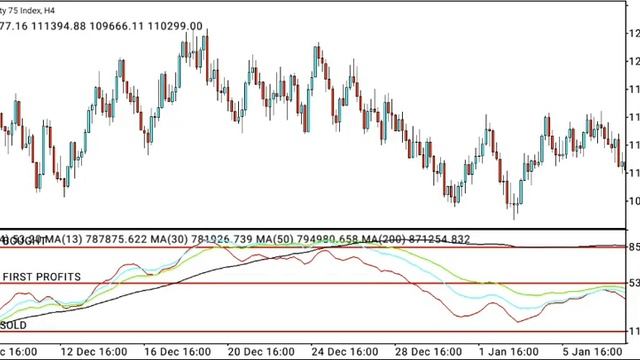Click the 28 Dec 16:00 time label
Viewport: 640px width, 360px height.
(x=429, y=351)
